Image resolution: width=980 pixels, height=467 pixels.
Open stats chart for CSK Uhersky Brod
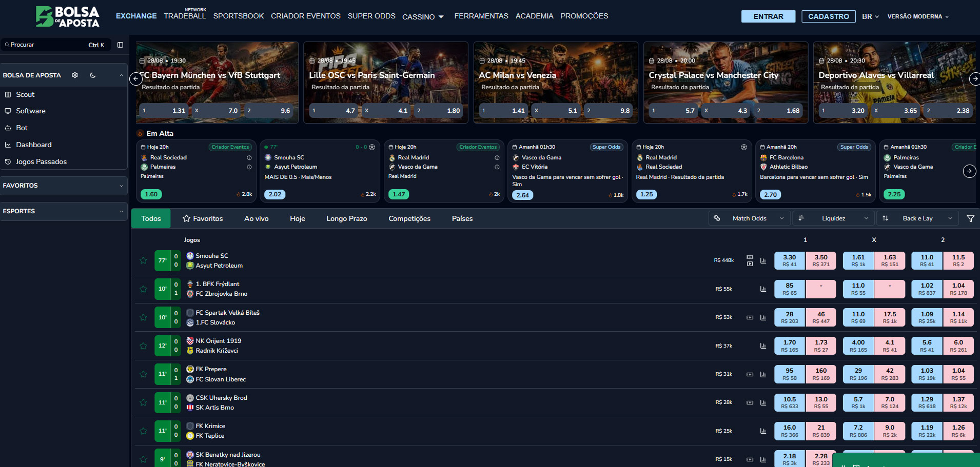pyautogui.click(x=763, y=402)
